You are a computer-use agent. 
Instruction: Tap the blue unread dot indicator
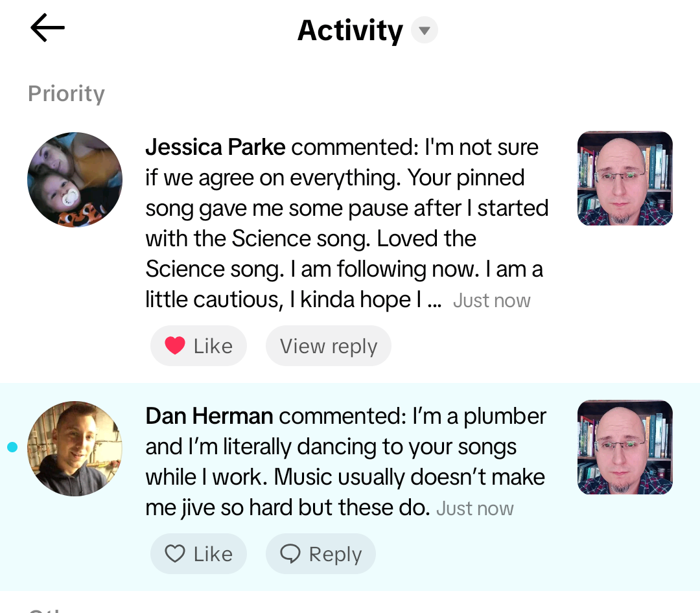tap(12, 447)
